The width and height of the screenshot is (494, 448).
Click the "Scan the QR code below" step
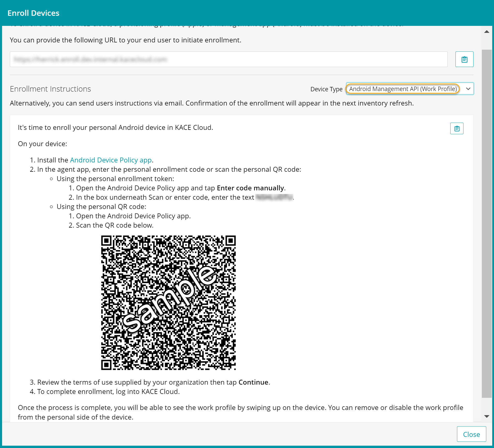(115, 225)
